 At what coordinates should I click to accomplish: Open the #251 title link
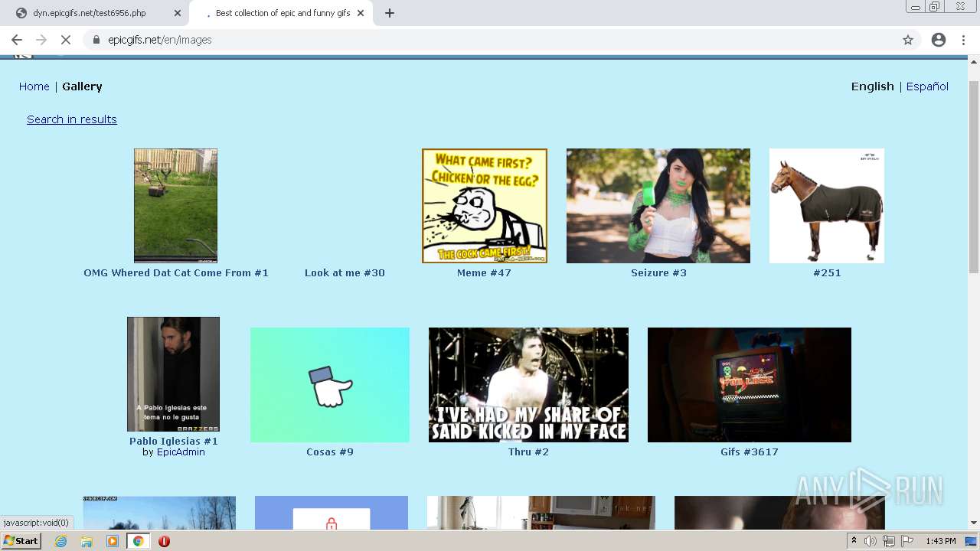[827, 273]
